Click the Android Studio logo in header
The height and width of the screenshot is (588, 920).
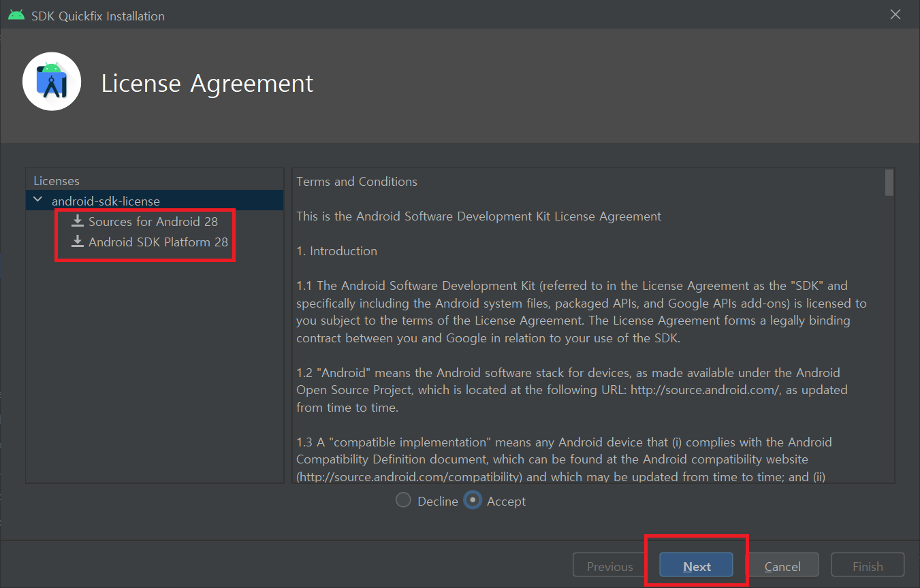[52, 81]
